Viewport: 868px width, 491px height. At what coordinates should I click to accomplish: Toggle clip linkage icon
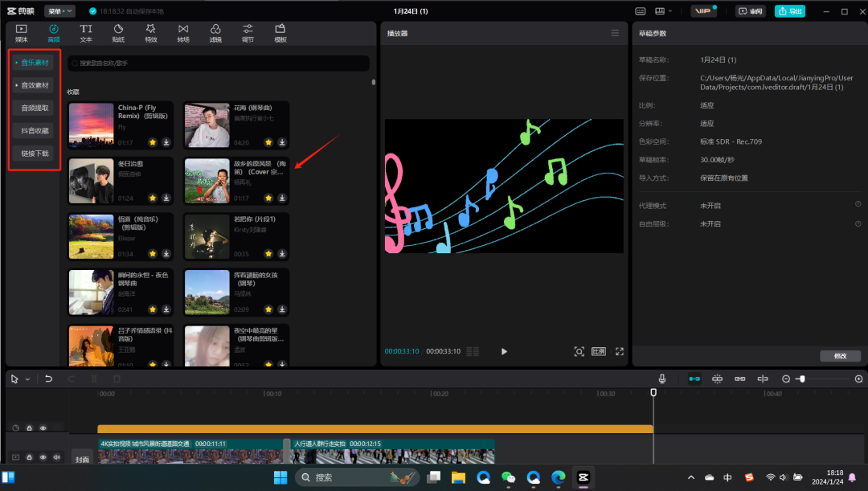[x=740, y=378]
